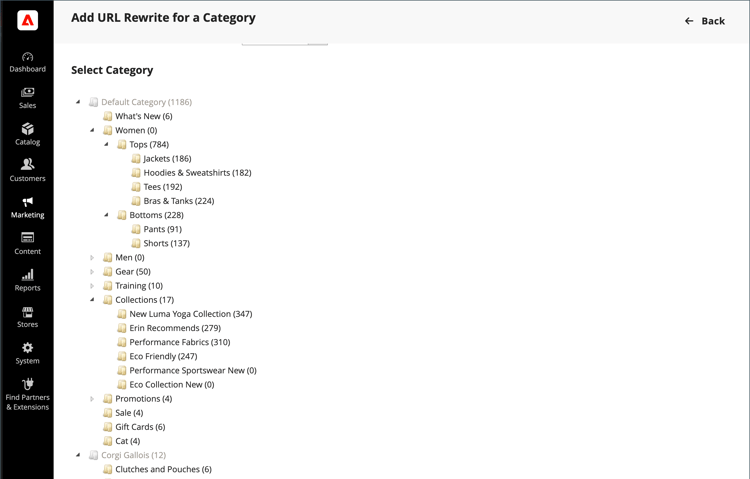Viewport: 750px width, 479px height.
Task: Open the Stores storefront icon
Action: (27, 312)
